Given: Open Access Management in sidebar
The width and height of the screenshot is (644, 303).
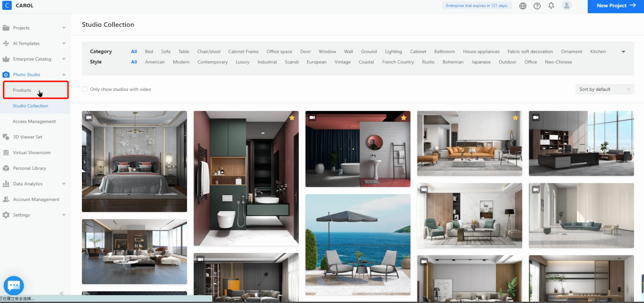Looking at the screenshot, I should click(34, 122).
